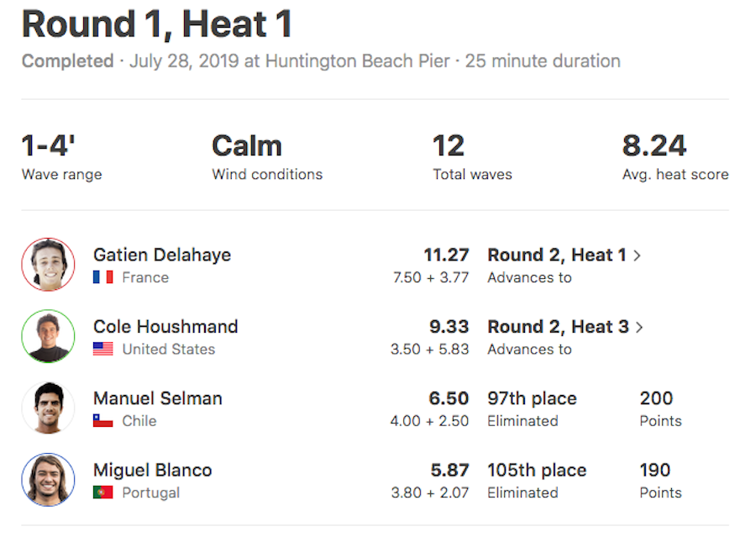Click the France flag icon
The image size is (756, 537).
coord(103,277)
